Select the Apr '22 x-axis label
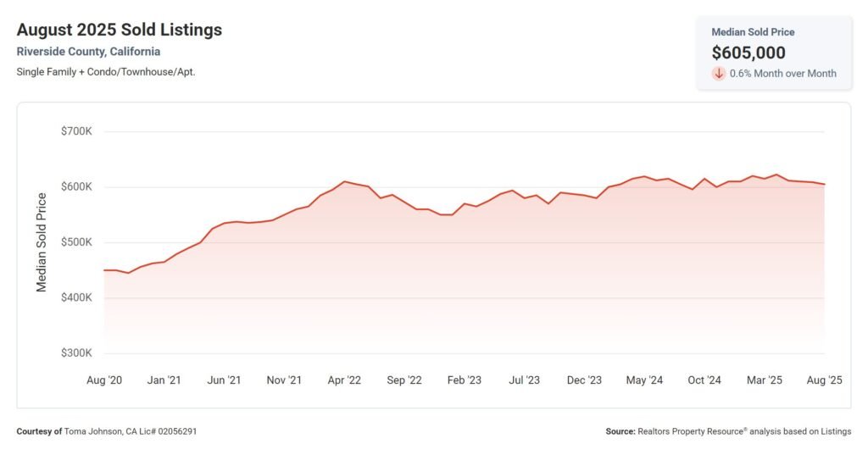 343,380
